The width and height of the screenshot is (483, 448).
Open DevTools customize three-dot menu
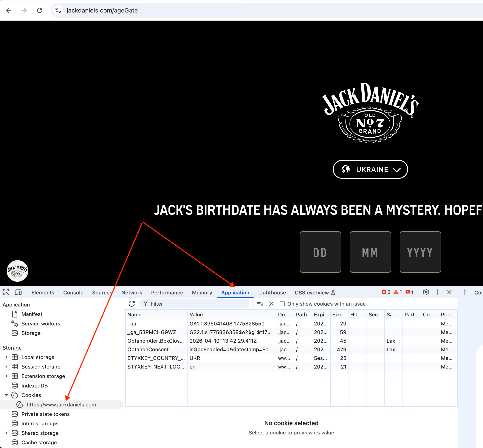point(437,292)
